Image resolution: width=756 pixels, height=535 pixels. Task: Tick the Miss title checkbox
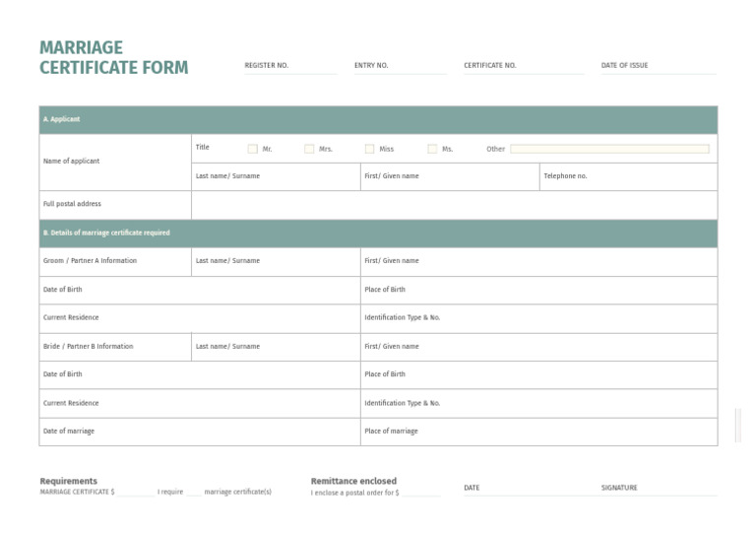click(x=369, y=149)
